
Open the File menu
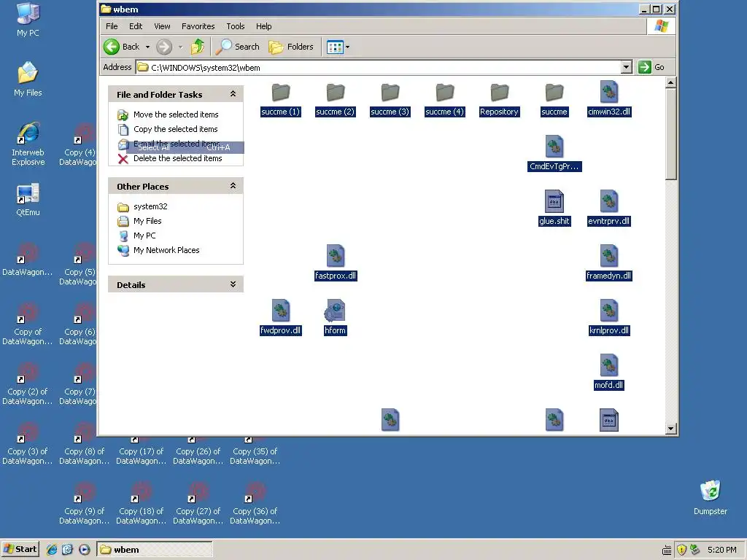coord(112,26)
